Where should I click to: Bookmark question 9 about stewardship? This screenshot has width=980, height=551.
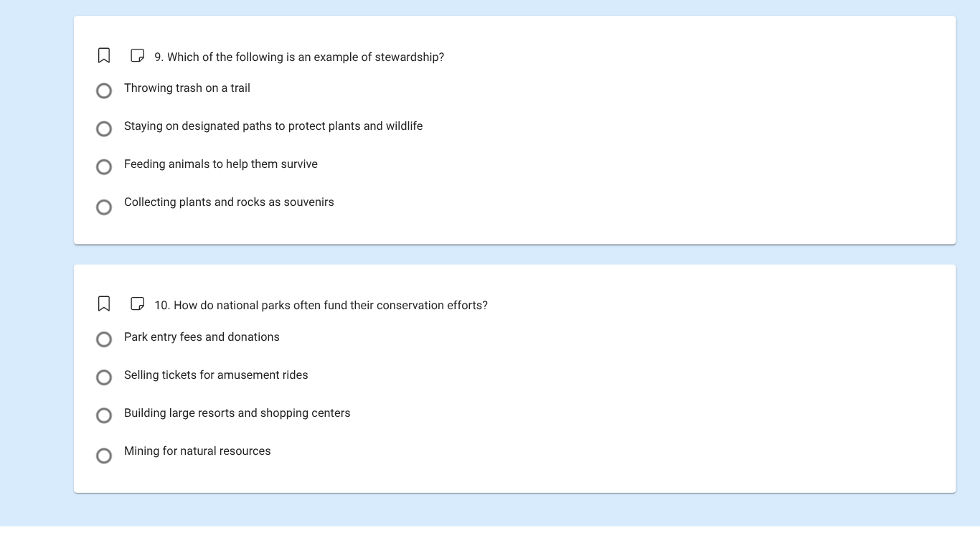[x=104, y=56]
